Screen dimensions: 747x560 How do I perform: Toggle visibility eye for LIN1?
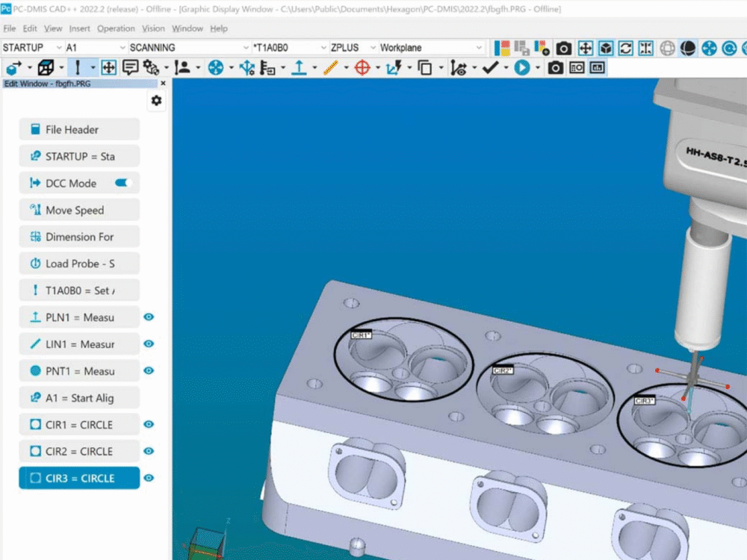tap(149, 343)
